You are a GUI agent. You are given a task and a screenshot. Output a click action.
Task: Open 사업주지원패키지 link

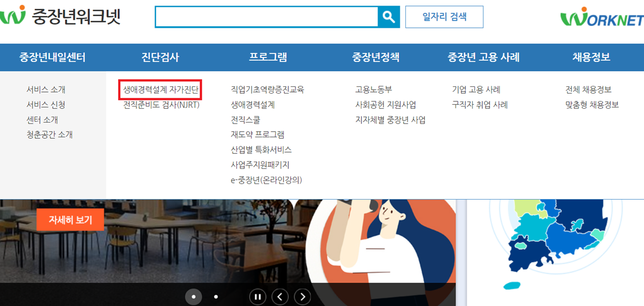click(260, 165)
